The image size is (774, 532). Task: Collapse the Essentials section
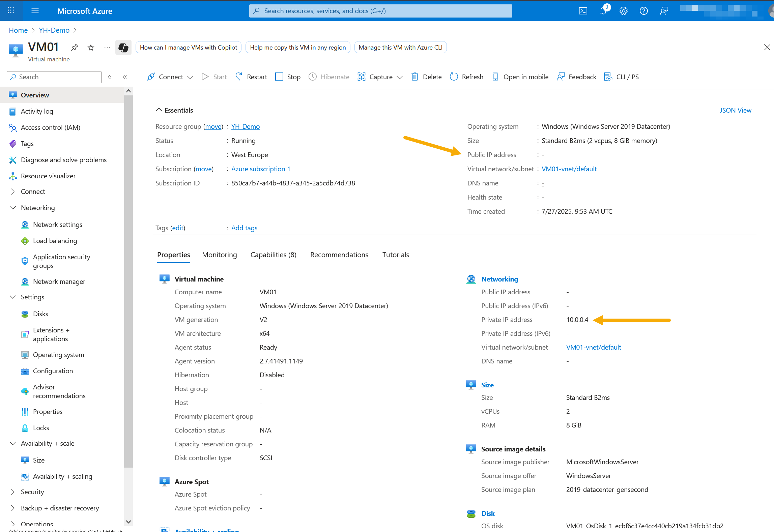(x=174, y=110)
